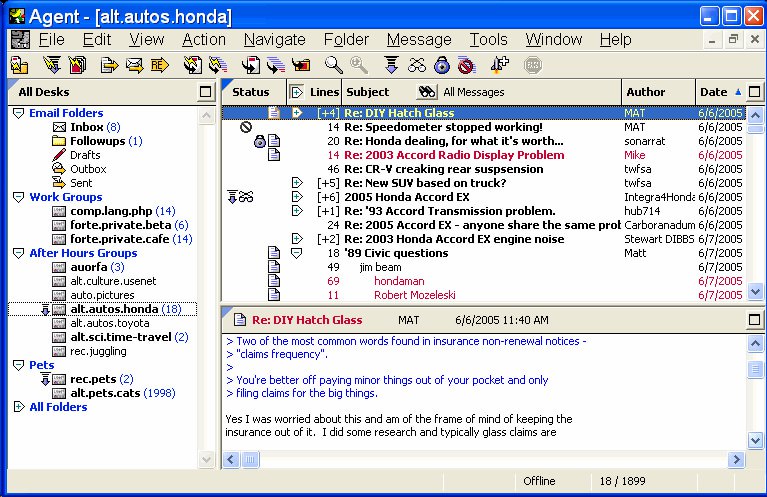
Task: Click the RE reply arrow toolbar icon
Action: (x=159, y=65)
